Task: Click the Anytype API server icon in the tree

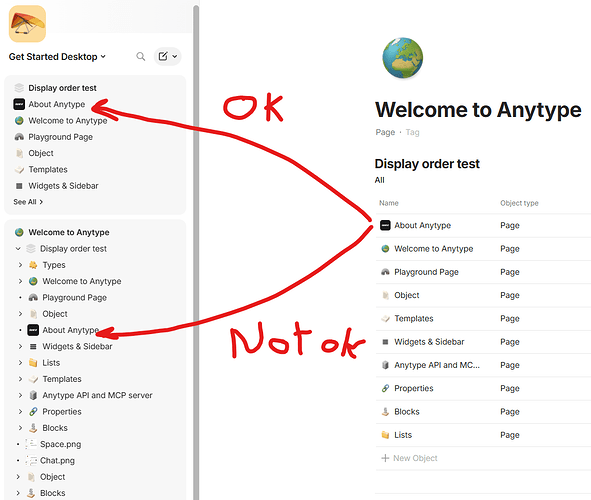Action: pos(33,395)
